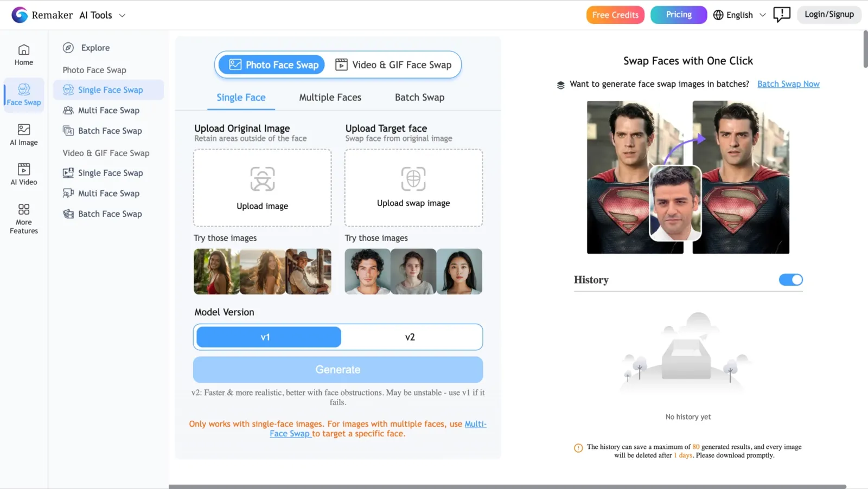Open Multi Face Swap under Photo Face Swap
This screenshot has height=489, width=868.
click(x=108, y=110)
